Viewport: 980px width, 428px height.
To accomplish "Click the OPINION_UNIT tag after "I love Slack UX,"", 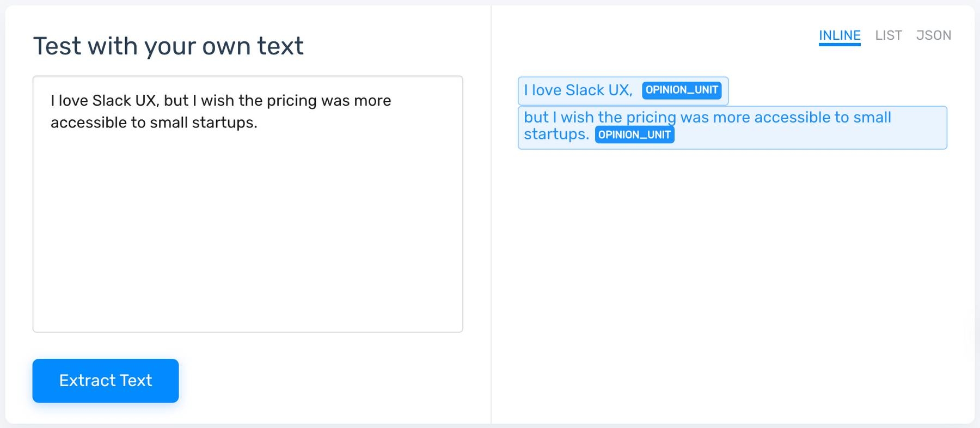I will (682, 90).
